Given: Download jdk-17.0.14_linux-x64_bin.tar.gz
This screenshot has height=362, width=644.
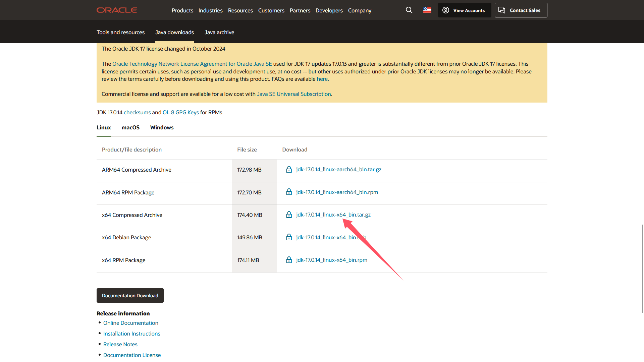Looking at the screenshot, I should click(x=333, y=215).
